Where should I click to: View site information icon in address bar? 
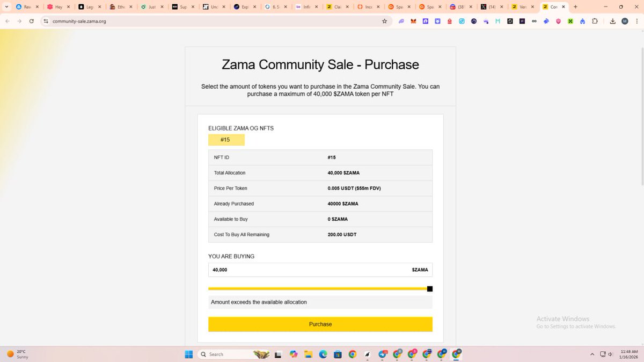[x=46, y=21]
